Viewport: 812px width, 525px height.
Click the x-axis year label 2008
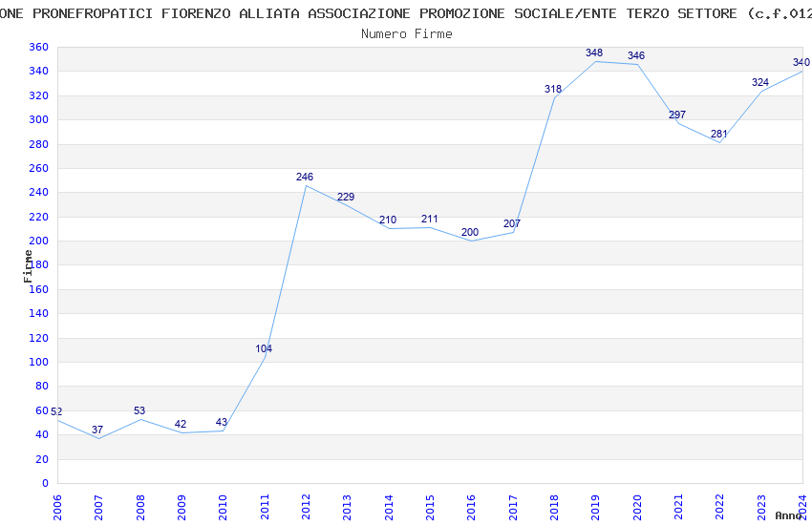[140, 508]
